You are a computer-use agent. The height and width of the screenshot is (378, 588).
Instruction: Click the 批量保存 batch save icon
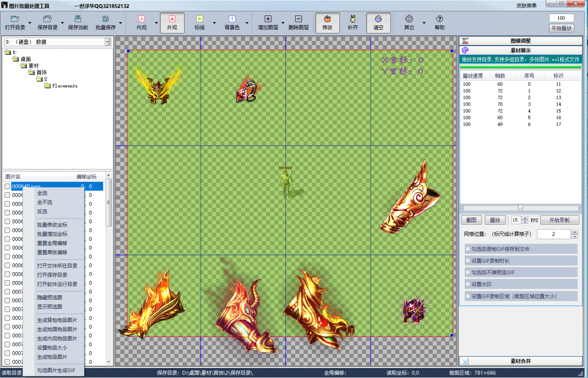pyautogui.click(x=105, y=19)
